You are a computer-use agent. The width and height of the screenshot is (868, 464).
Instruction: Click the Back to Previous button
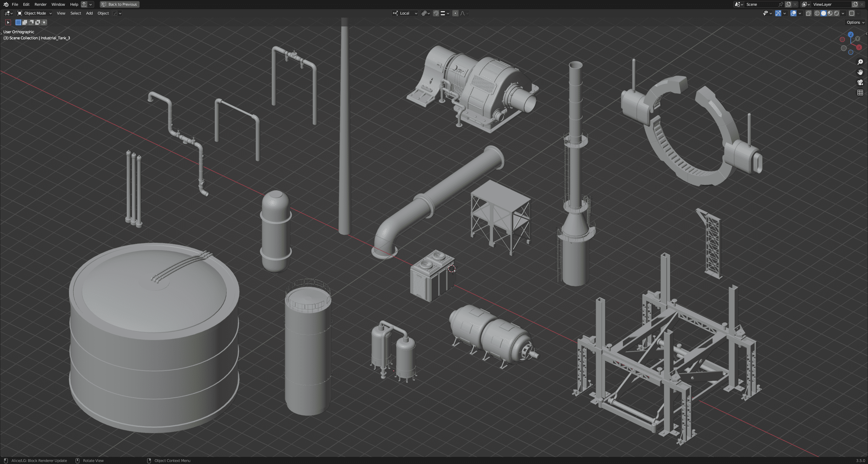pyautogui.click(x=120, y=4)
